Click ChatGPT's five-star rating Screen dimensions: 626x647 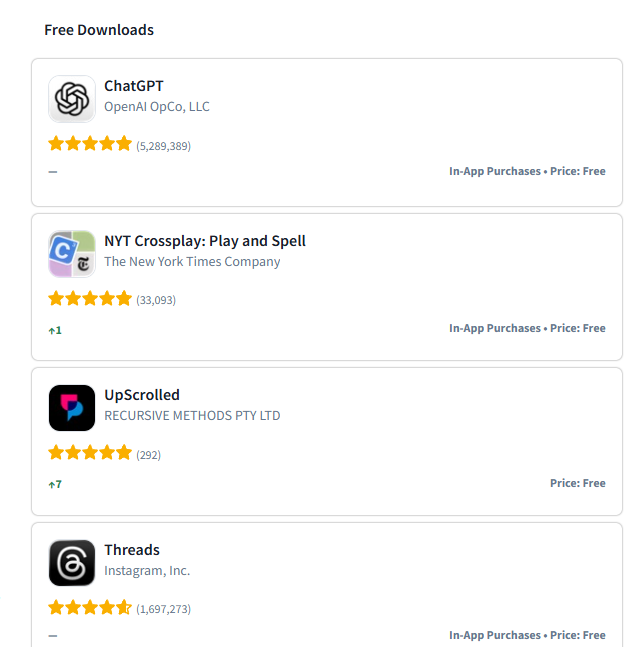(90, 144)
